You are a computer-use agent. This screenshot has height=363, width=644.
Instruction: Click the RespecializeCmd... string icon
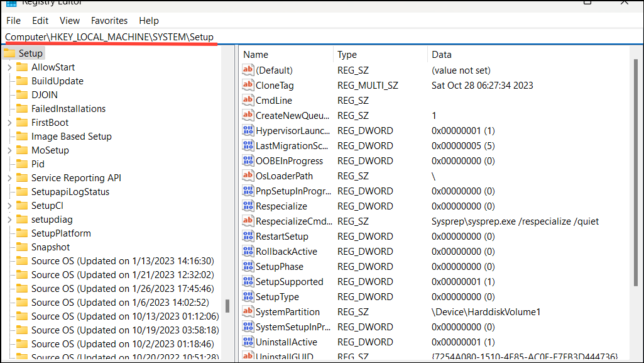pos(248,221)
